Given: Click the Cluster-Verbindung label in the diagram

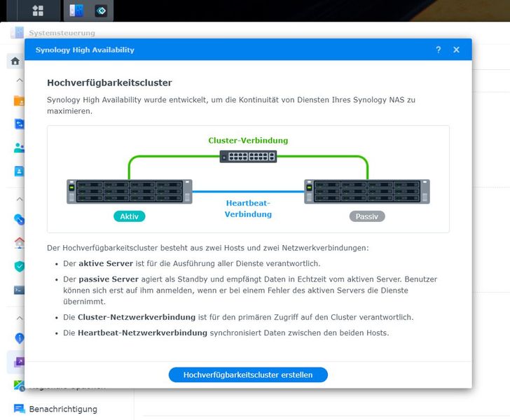Looking at the screenshot, I should 248,141.
